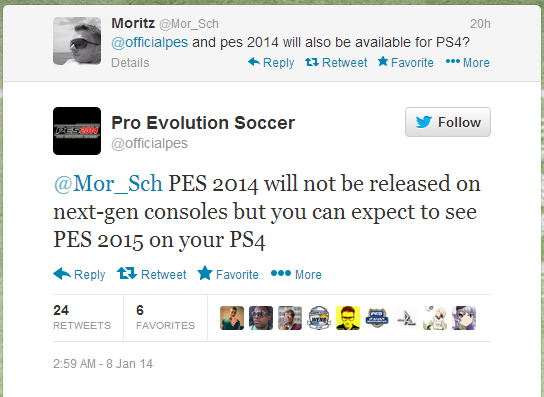544x397 pixels.
Task: Open the first retweeter avatar in green shirt
Action: (x=232, y=318)
